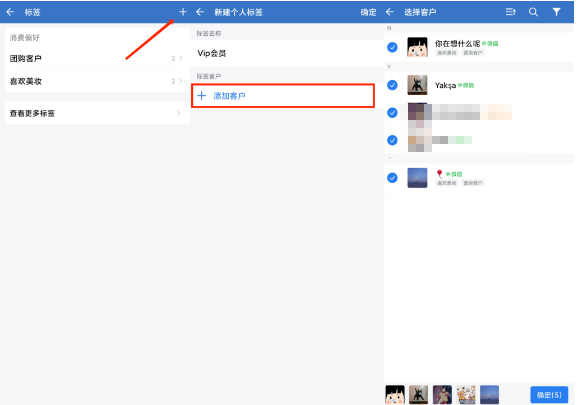
Task: Open the 团购客户 tag entry
Action: [97, 58]
